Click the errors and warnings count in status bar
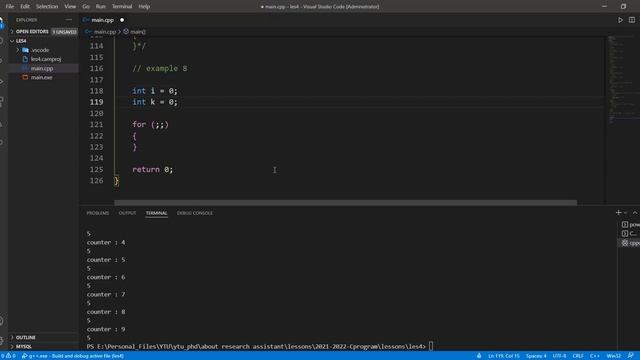The height and width of the screenshot is (360, 640). tap(8, 356)
